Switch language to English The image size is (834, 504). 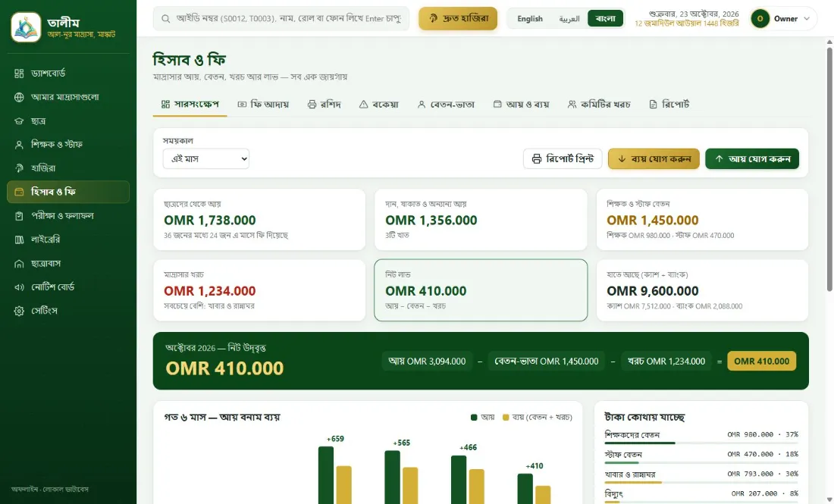[x=530, y=19]
